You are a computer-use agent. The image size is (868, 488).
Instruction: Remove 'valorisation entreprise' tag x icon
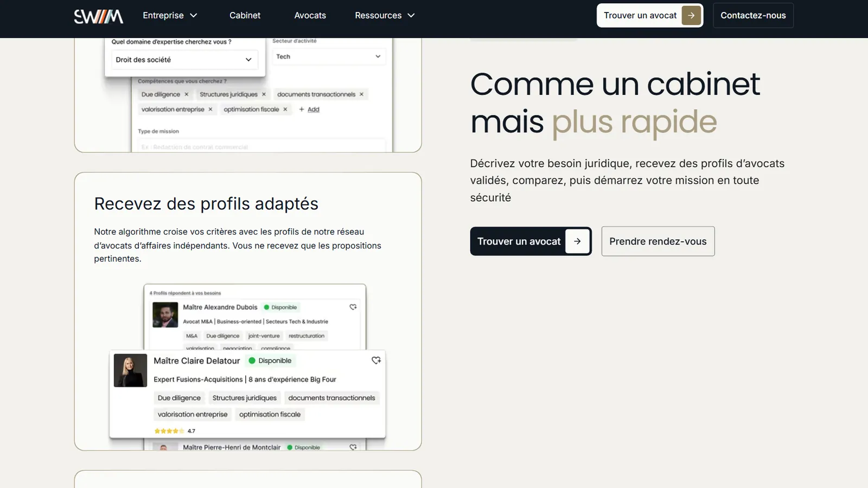(210, 110)
